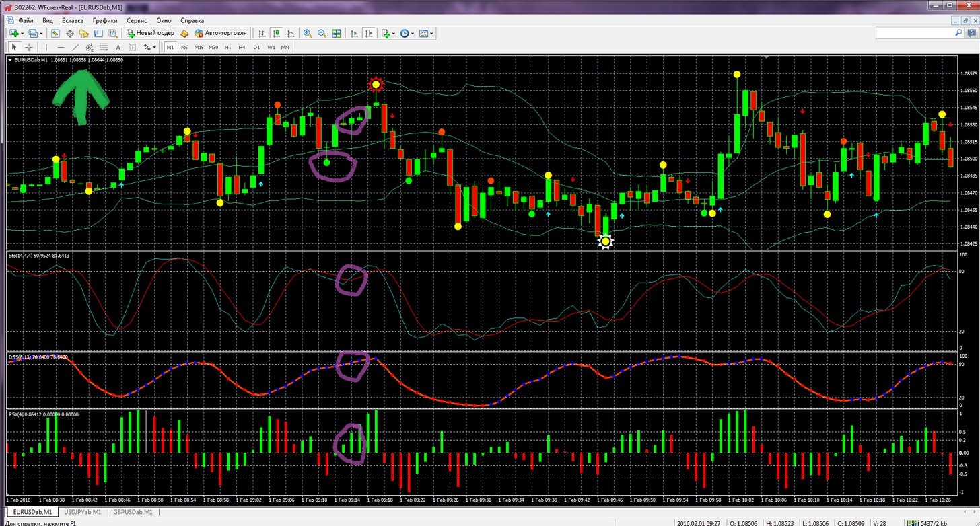This screenshot has height=526, width=980.
Task: Tile chart windows icon
Action: 337,33
